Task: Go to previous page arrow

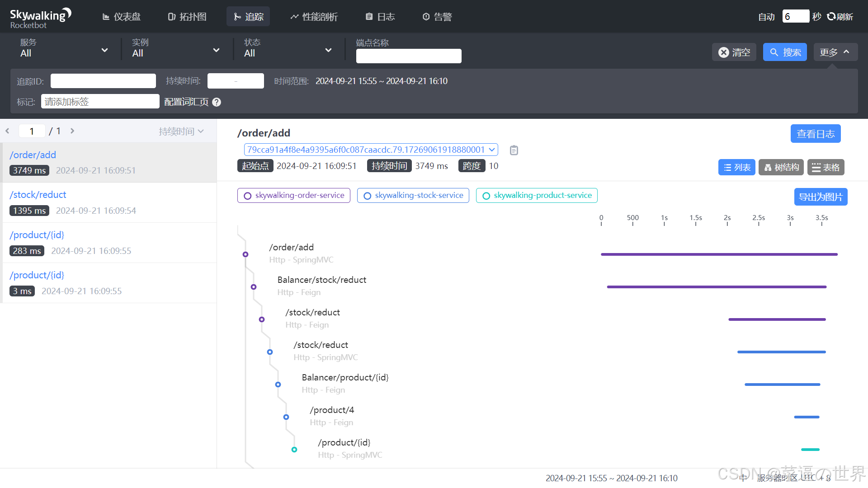Action: point(7,131)
